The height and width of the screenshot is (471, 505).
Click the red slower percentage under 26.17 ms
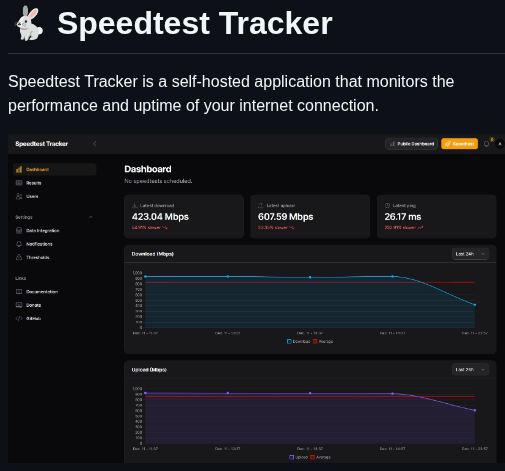[404, 227]
